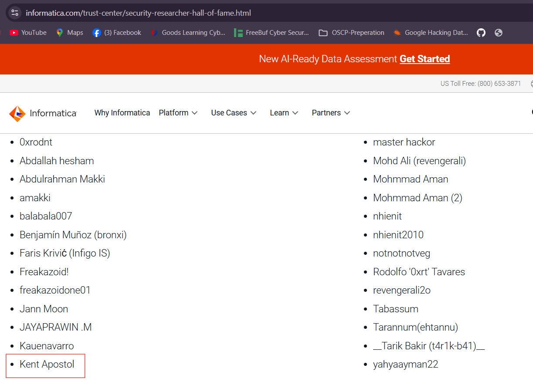Image resolution: width=533 pixels, height=392 pixels.
Task: Expand the Use Cases dropdown menu
Action: (234, 113)
